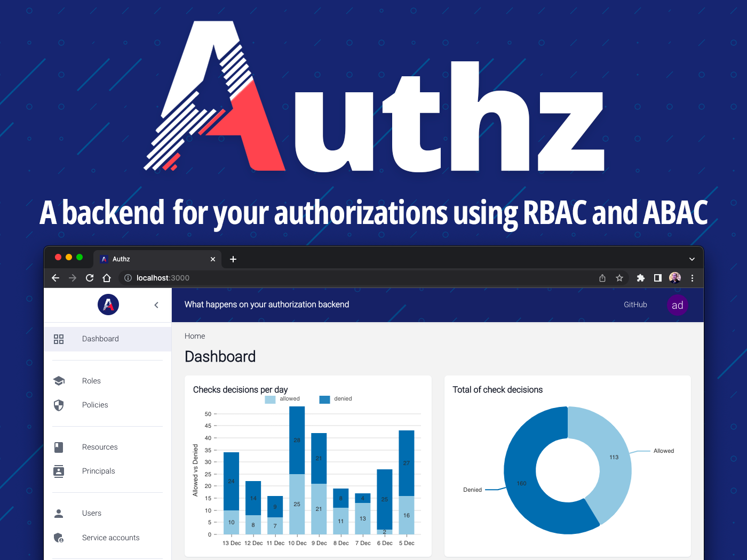The height and width of the screenshot is (560, 747).
Task: Collapse the sidebar with the chevron arrow
Action: pos(156,305)
